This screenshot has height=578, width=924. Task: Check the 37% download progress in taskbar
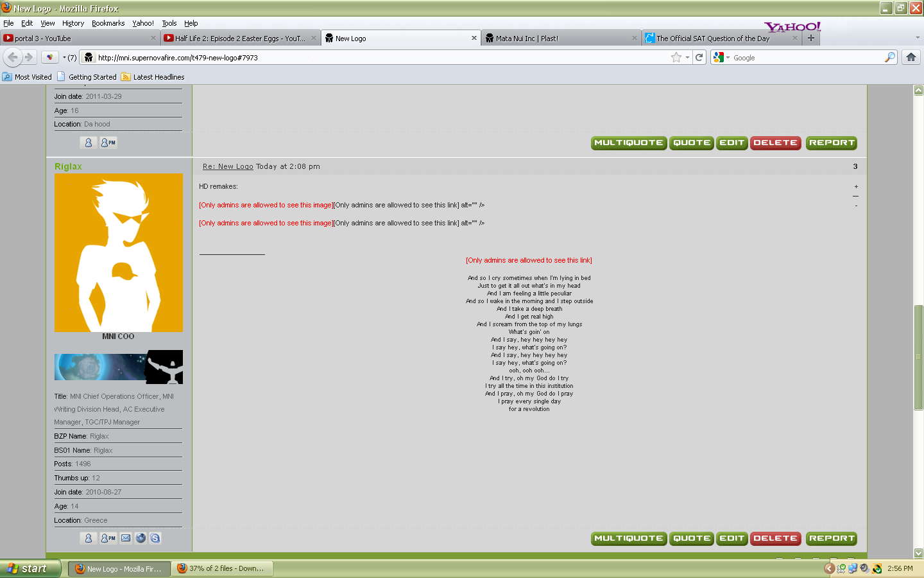point(221,568)
